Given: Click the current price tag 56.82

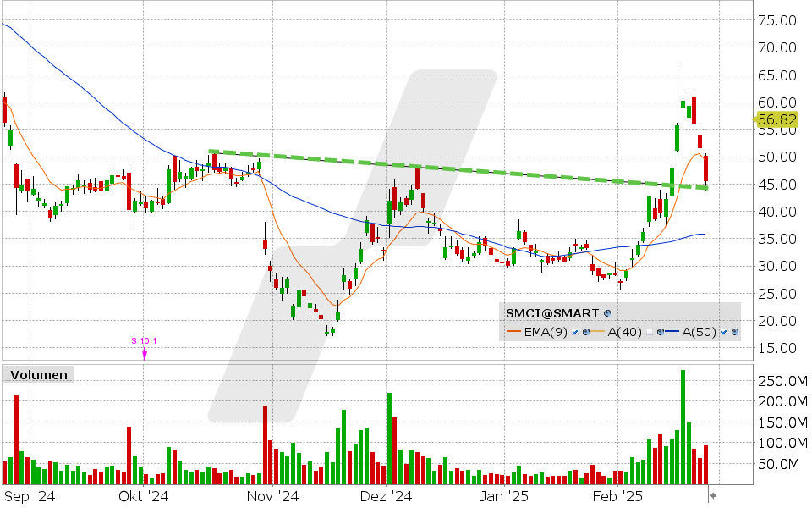Looking at the screenshot, I should (776, 119).
